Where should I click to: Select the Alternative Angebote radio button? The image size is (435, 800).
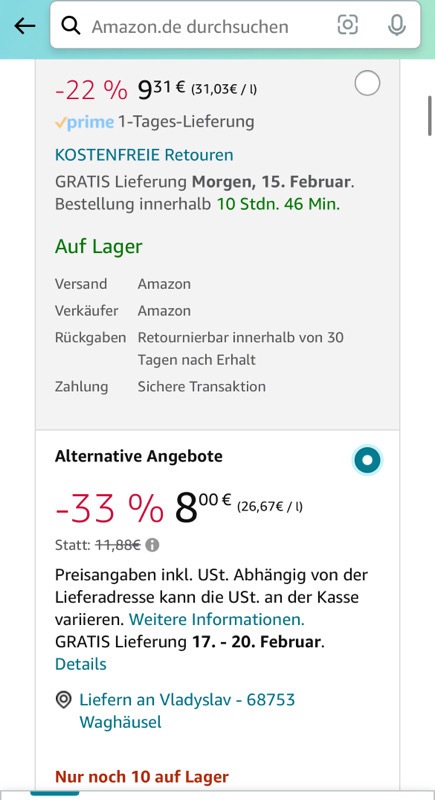(x=367, y=460)
